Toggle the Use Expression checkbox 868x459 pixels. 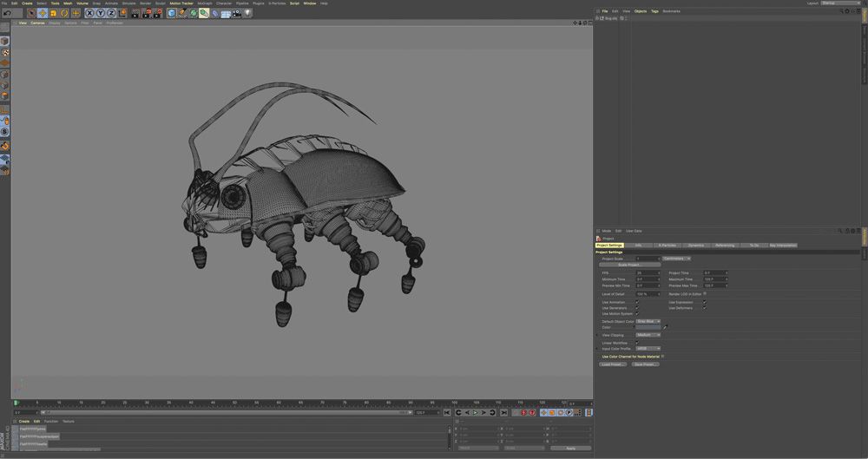[704, 302]
